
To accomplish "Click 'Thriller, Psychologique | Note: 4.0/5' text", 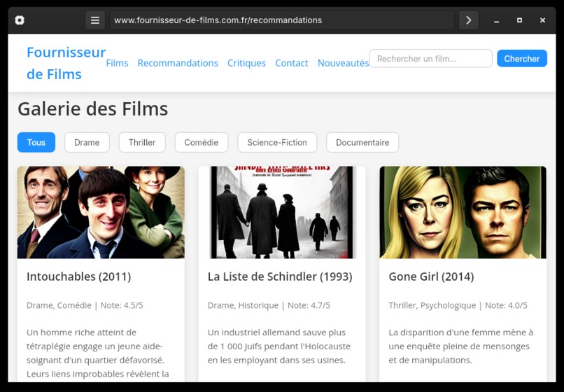I will pos(458,305).
